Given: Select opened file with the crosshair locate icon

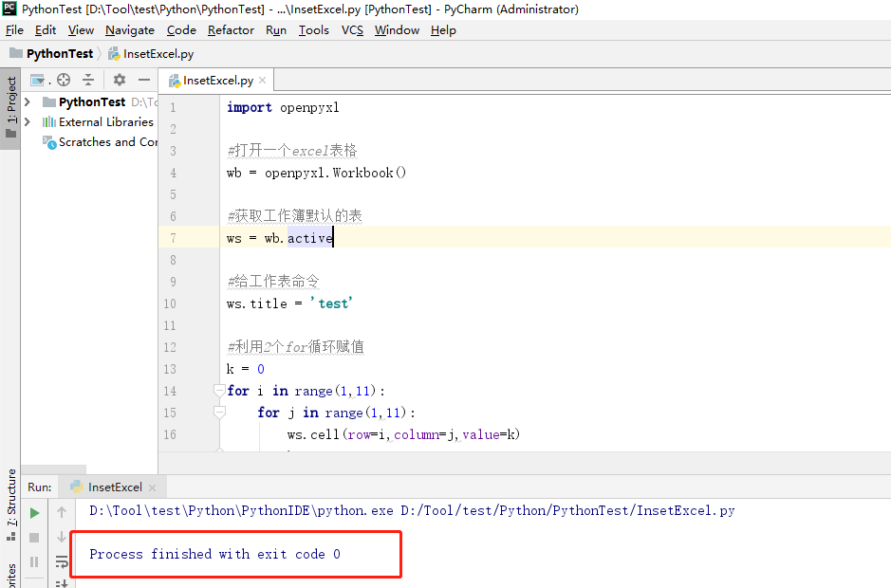Looking at the screenshot, I should tap(62, 80).
